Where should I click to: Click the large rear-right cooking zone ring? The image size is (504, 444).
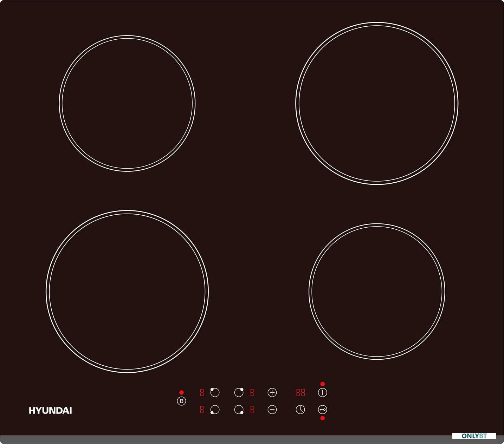(377, 103)
